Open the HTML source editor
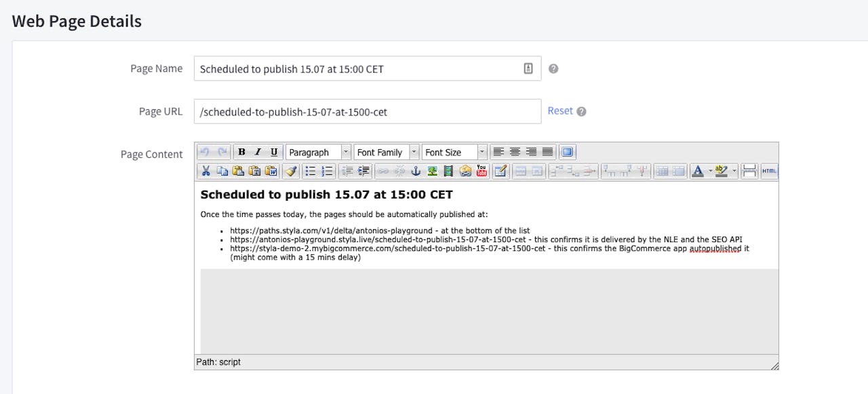868x394 pixels. pyautogui.click(x=769, y=172)
